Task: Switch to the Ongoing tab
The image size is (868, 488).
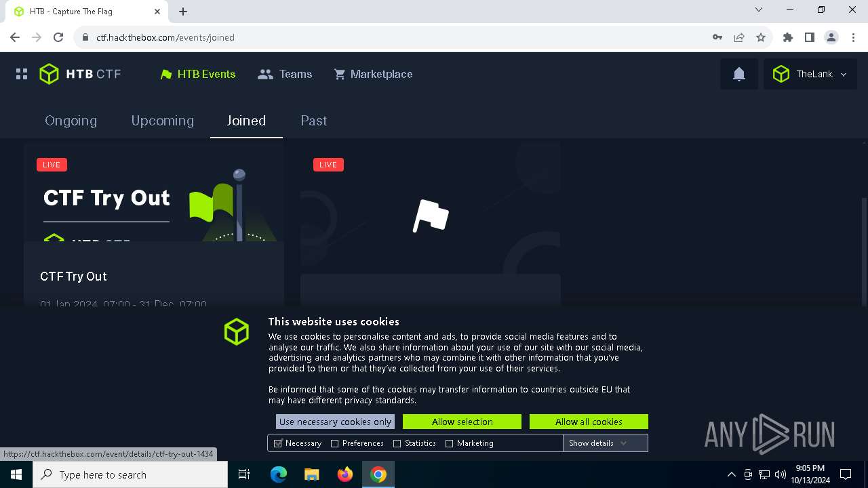Action: point(71,121)
